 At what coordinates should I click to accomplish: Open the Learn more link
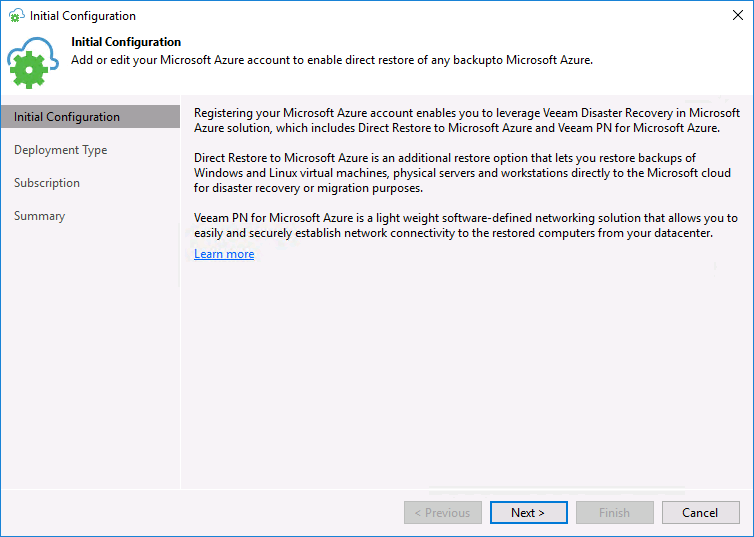tap(224, 254)
